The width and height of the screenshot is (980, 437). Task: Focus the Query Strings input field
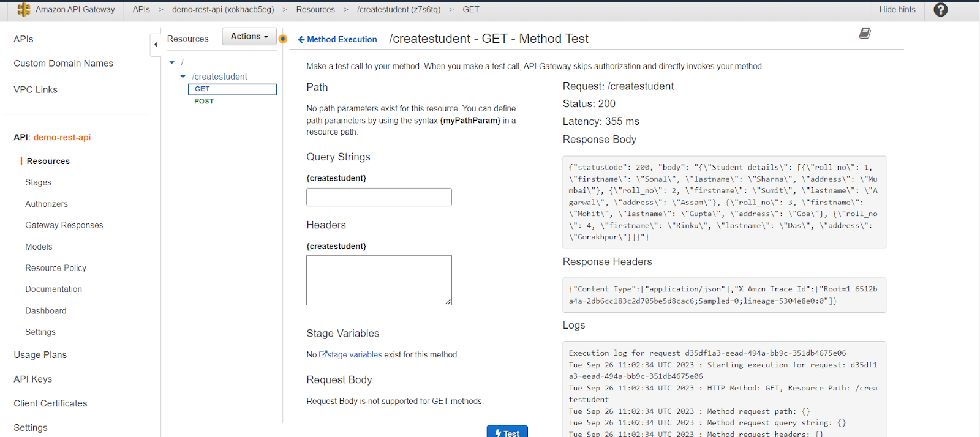[379, 197]
